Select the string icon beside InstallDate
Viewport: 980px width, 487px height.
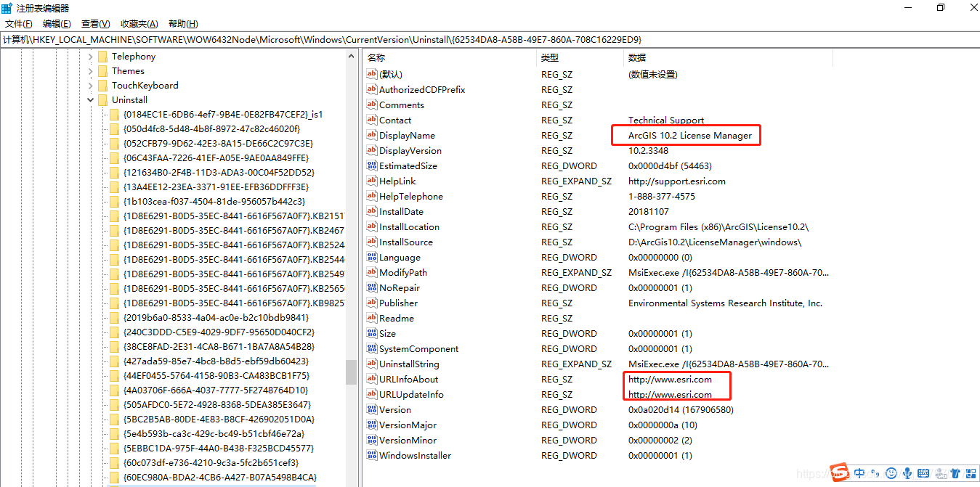(372, 212)
